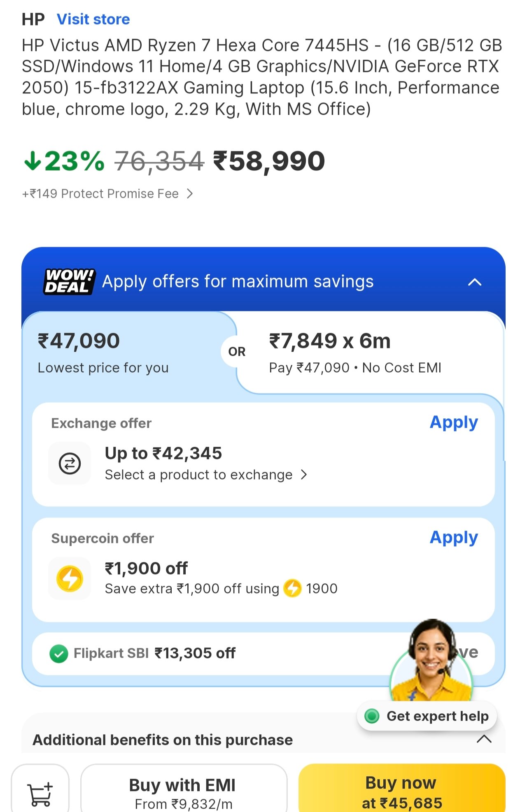Screen dimensions: 527x812
Task: Apply the Supercoin offer
Action: (453, 538)
